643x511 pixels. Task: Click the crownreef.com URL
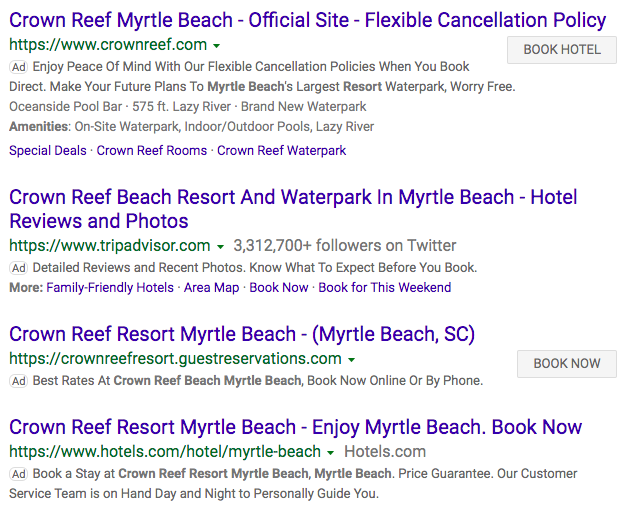coord(108,44)
